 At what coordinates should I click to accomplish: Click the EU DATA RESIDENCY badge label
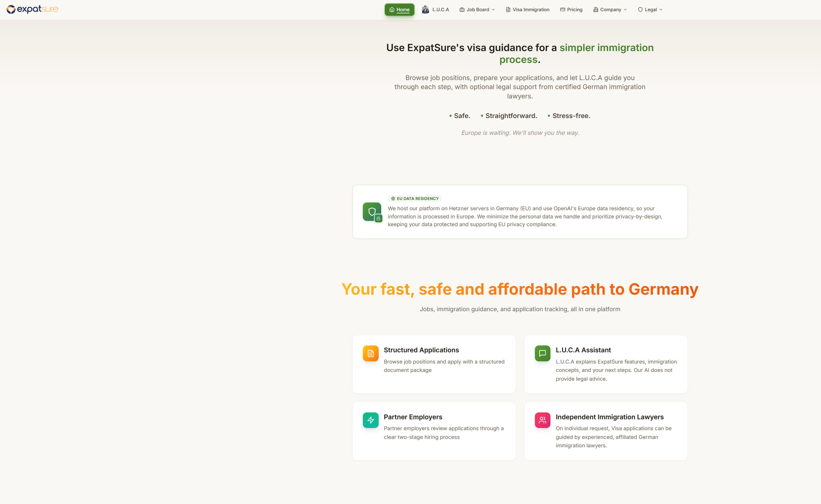click(x=415, y=199)
